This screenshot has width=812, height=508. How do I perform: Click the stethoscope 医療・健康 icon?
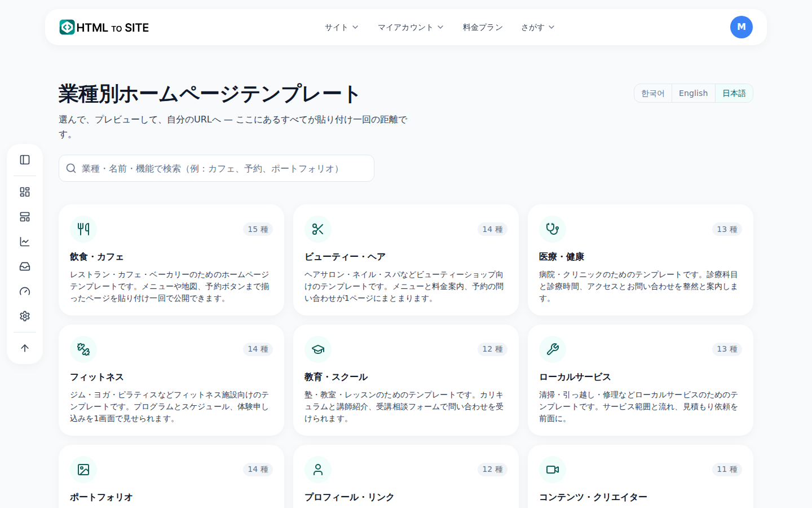point(553,229)
